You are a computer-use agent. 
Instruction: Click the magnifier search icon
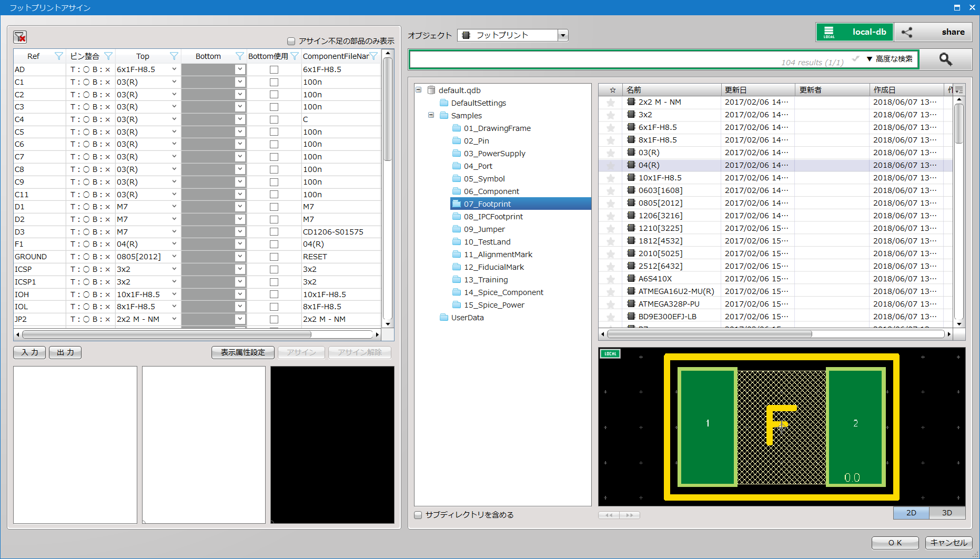[x=945, y=59]
